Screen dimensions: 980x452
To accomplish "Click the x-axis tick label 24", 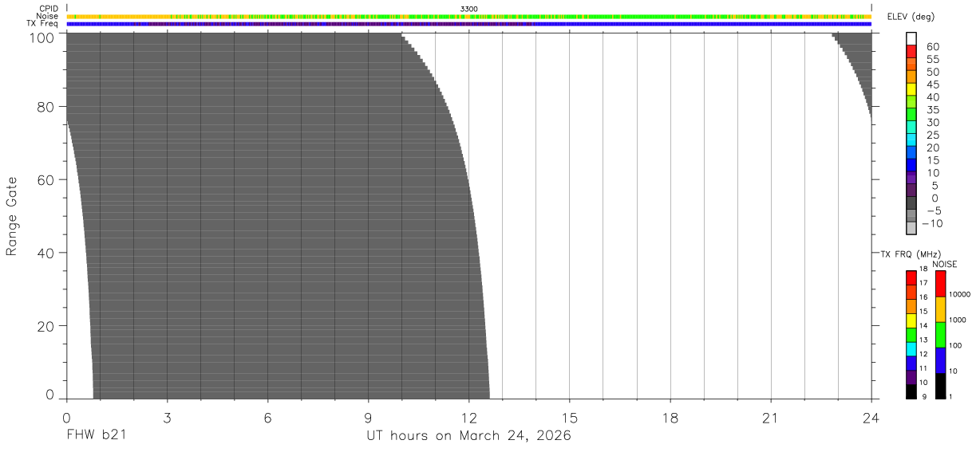I will (871, 417).
